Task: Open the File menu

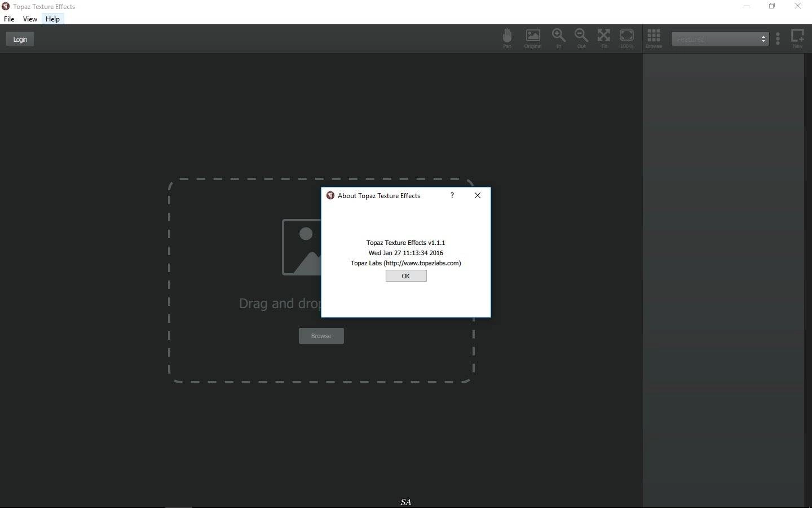Action: coord(9,19)
